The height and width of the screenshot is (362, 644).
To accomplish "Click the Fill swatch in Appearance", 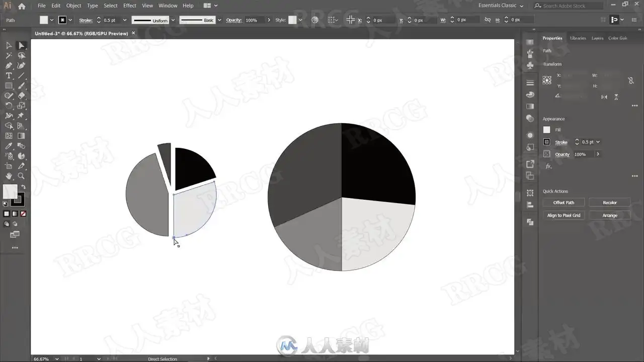I will pyautogui.click(x=547, y=130).
